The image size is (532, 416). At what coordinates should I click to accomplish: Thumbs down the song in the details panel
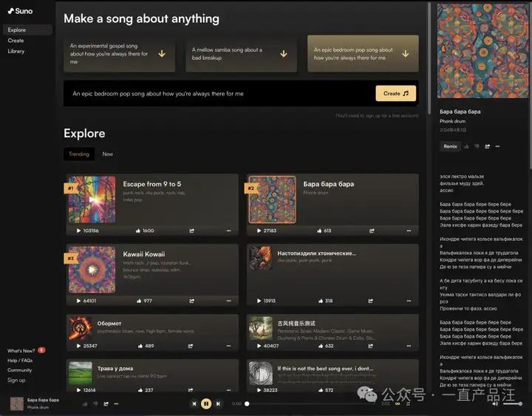coord(477,146)
